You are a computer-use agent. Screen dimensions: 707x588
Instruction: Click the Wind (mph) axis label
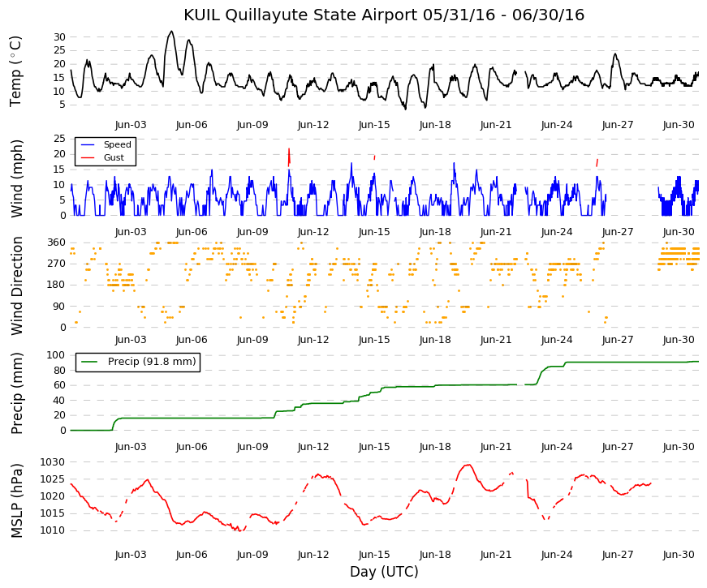(x=16, y=178)
